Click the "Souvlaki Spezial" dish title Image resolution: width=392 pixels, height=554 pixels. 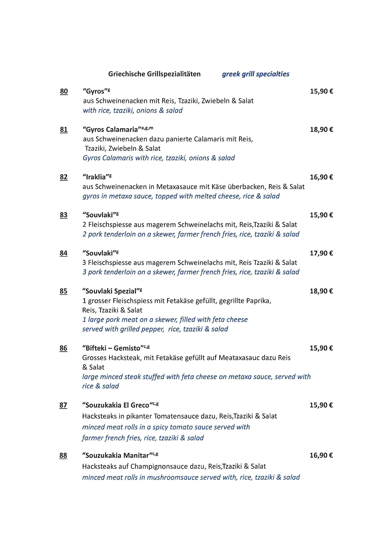click(112, 291)
